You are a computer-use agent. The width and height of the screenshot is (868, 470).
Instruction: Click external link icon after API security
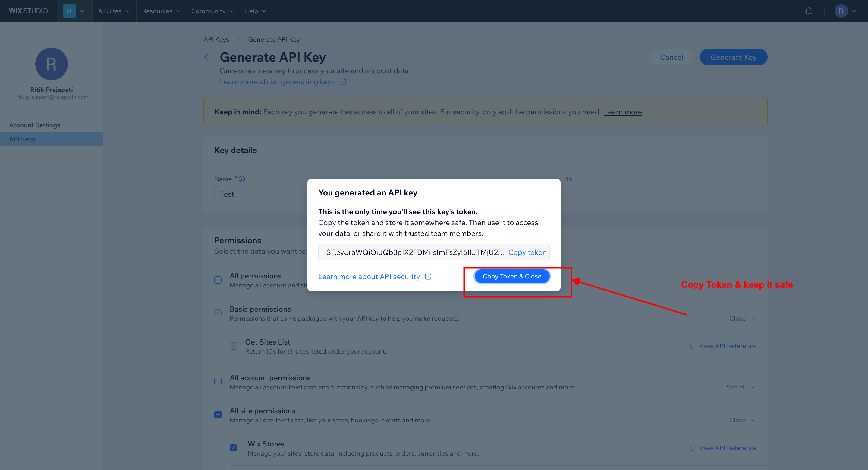coord(428,276)
